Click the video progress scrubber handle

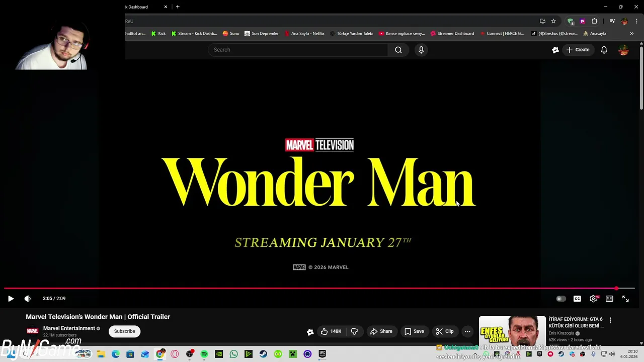point(617,289)
